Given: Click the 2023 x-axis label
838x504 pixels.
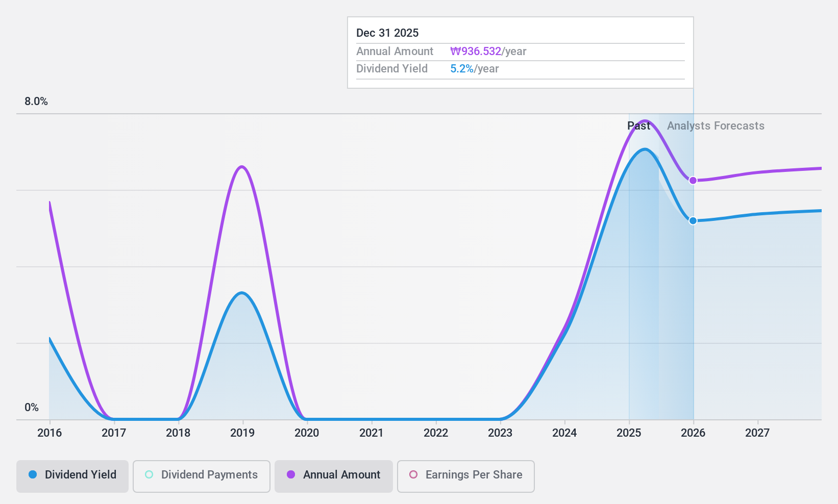Looking at the screenshot, I should (x=500, y=433).
